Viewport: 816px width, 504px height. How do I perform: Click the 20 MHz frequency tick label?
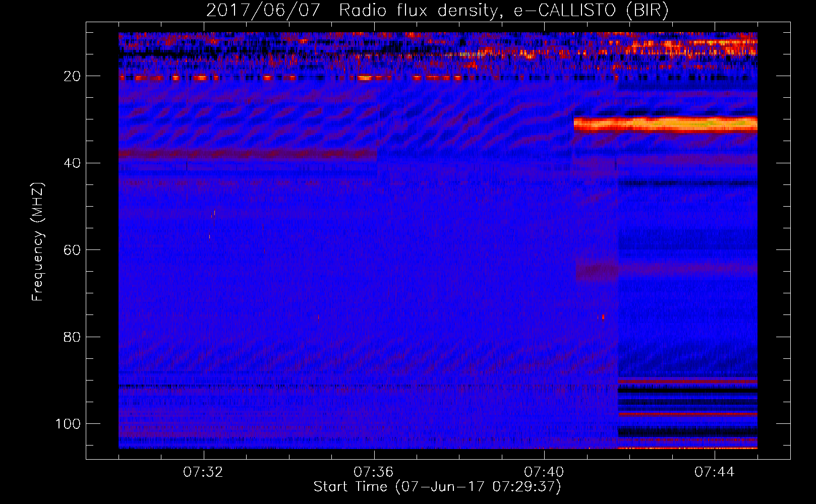[73, 76]
